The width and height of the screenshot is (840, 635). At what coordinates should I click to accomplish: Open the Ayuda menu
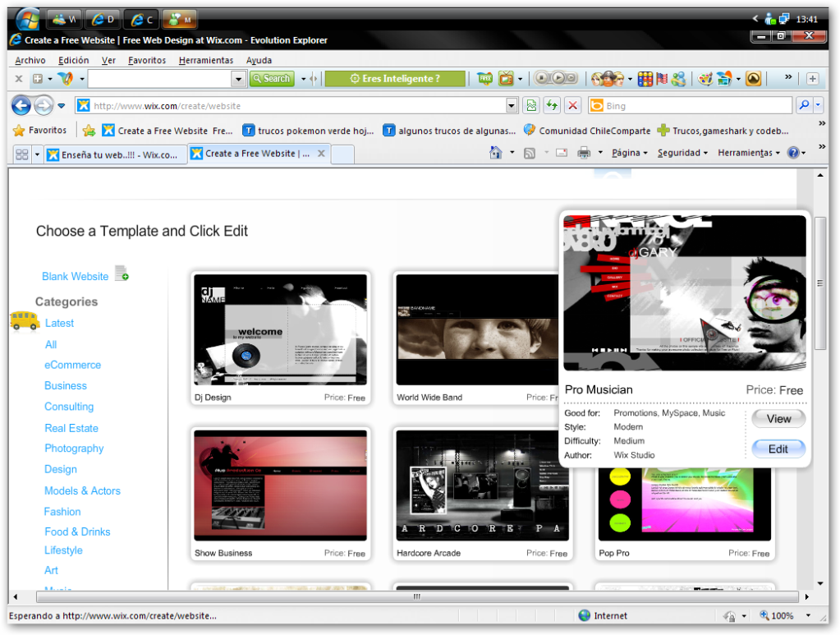(x=259, y=61)
